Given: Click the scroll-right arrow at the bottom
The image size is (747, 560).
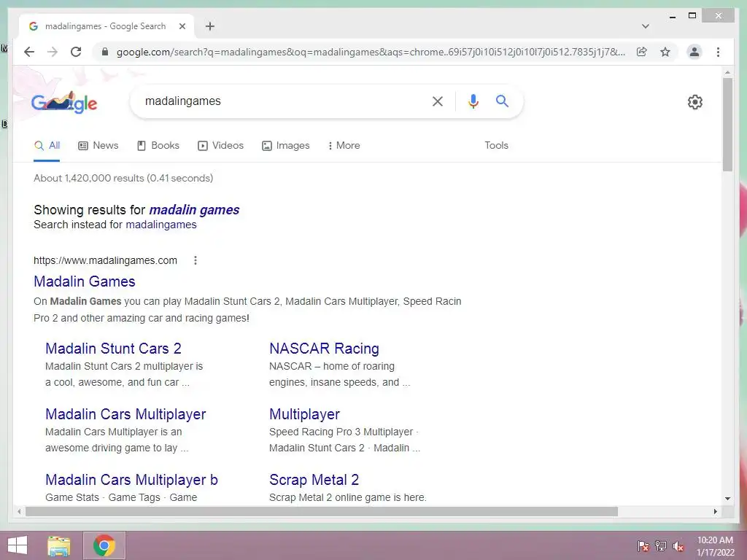Looking at the screenshot, I should pos(715,511).
